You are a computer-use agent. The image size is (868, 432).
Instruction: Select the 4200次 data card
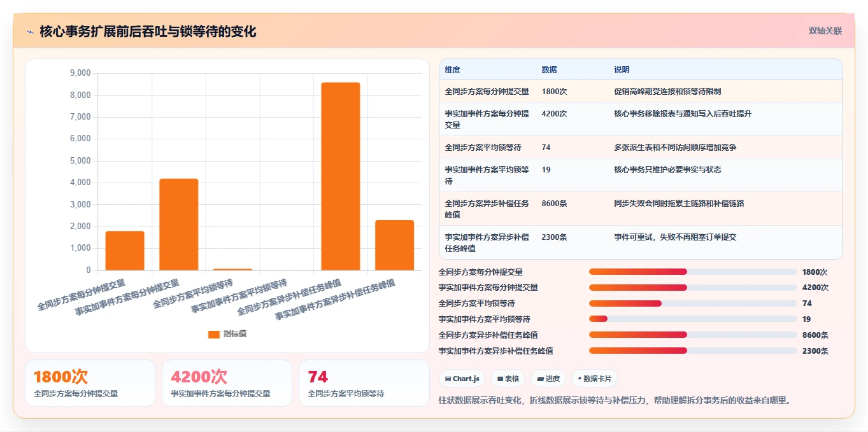pos(227,383)
